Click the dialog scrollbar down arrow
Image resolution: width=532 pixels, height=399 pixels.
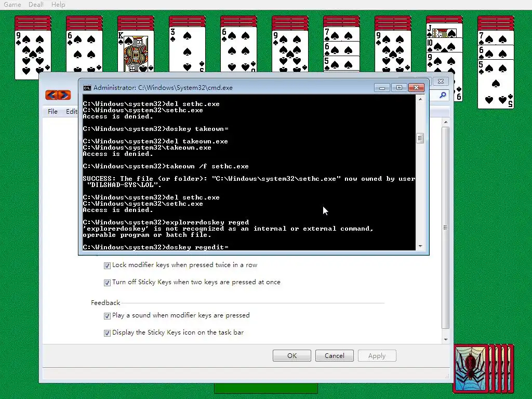click(x=446, y=339)
